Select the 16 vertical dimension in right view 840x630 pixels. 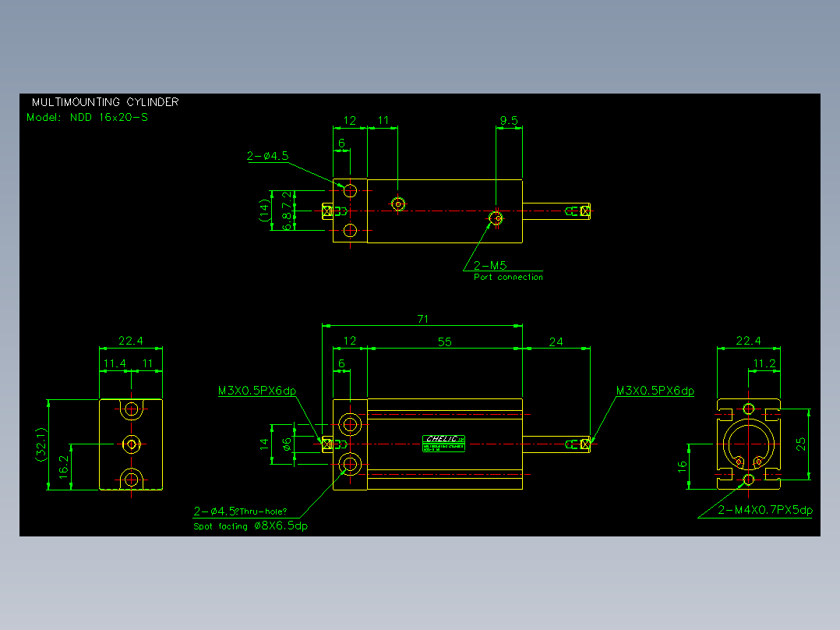tap(682, 467)
